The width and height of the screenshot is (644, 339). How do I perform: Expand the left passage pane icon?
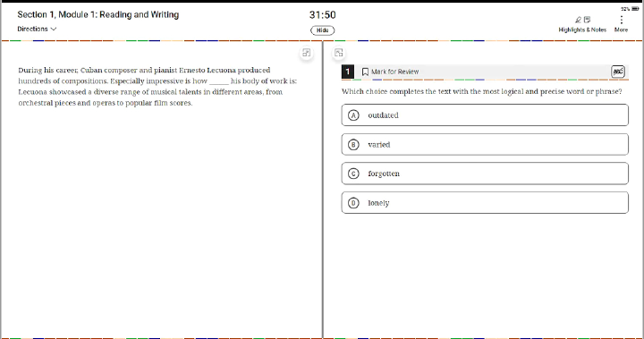(307, 53)
